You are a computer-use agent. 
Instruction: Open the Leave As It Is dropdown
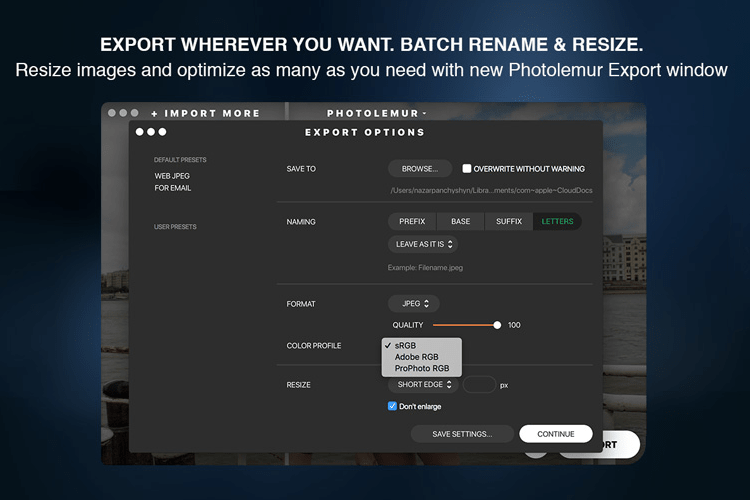(423, 244)
